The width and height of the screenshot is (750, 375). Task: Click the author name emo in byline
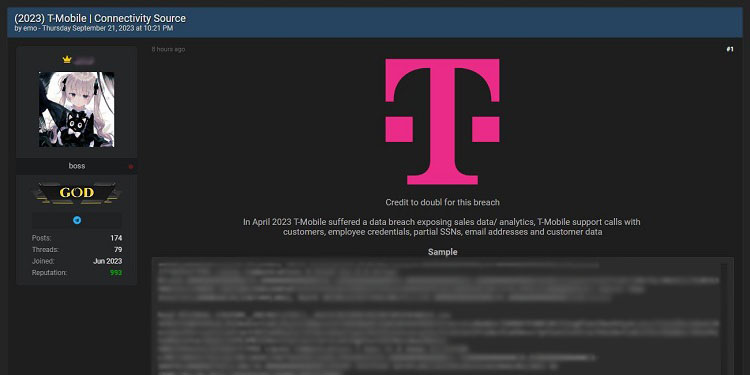pos(30,28)
